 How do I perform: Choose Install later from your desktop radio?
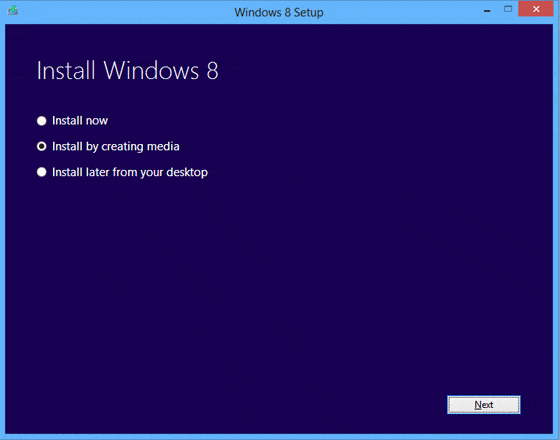[x=42, y=172]
